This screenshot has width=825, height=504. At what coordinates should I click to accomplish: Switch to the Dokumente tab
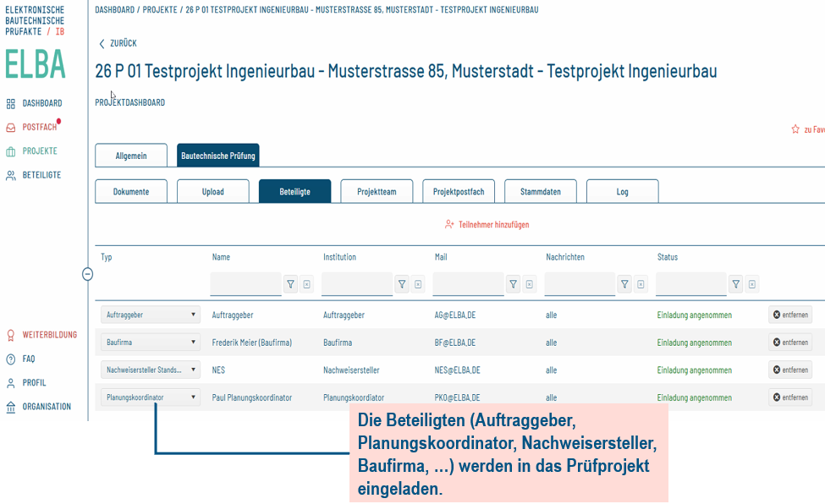[x=131, y=192]
